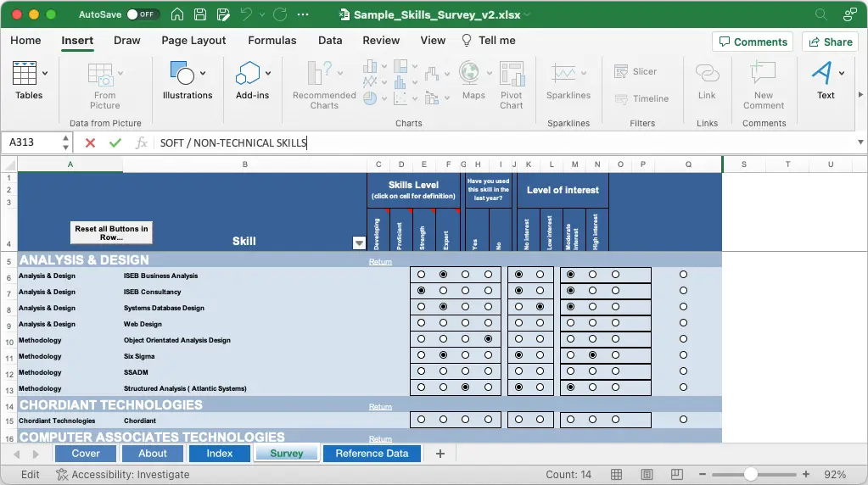Open the Comments pane button
Screen dimensions: 868x485
tap(753, 42)
